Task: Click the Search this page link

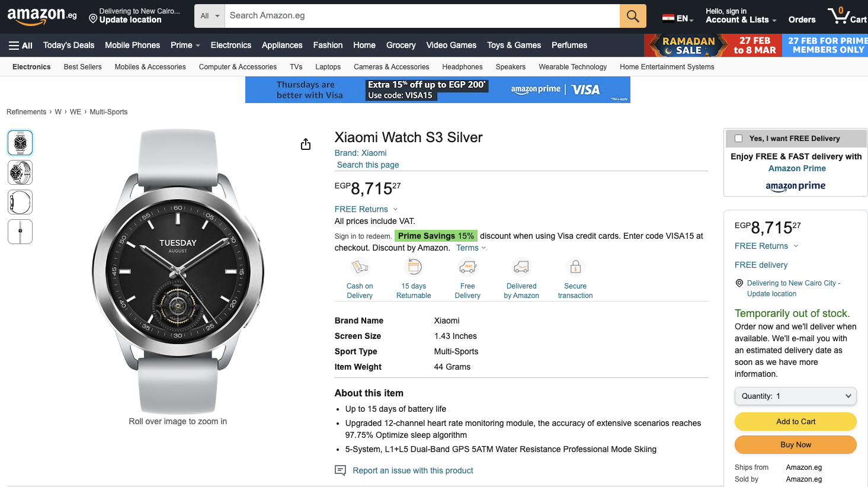Action: point(368,165)
